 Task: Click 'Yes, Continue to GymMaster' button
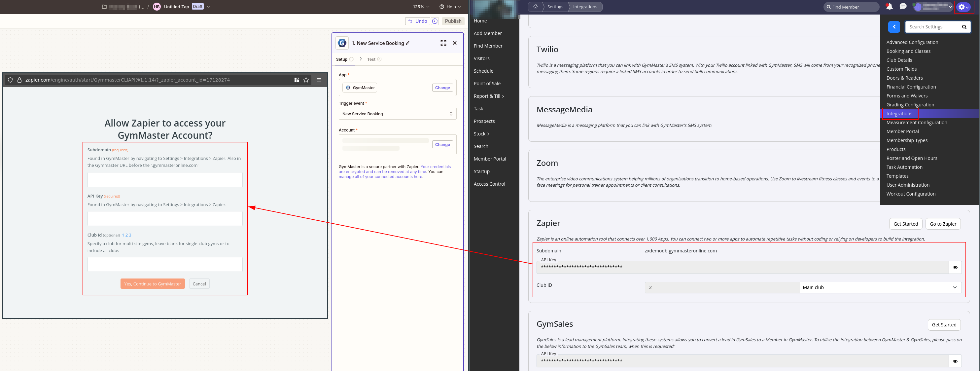[x=153, y=284]
